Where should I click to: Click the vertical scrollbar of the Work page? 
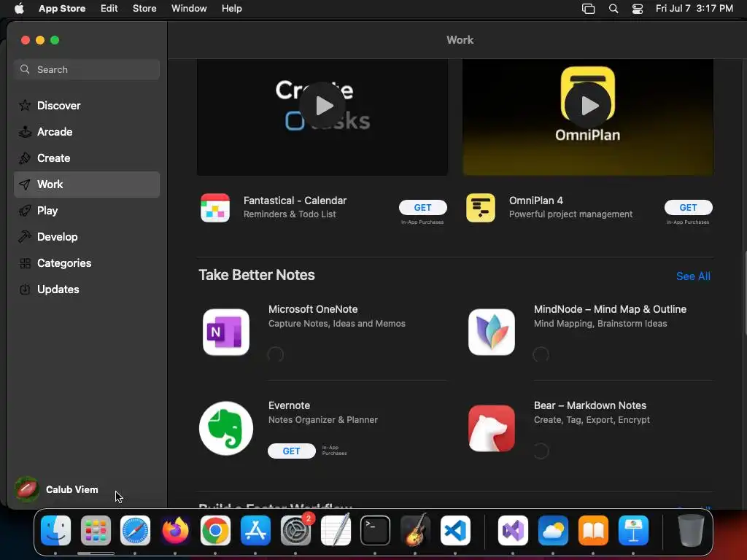point(744,294)
